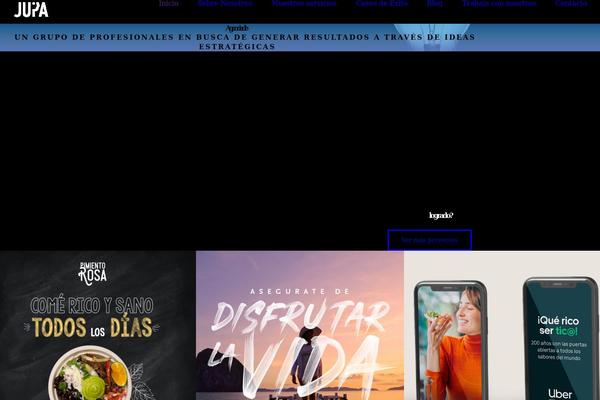Viewport: 600px width, 400px height.
Task: Go to Contacto page
Action: point(571,3)
